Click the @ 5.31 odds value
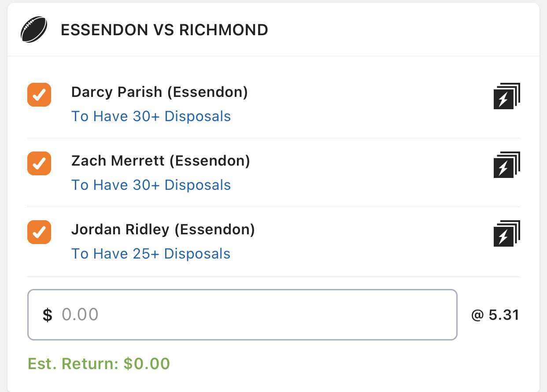 [x=495, y=315]
